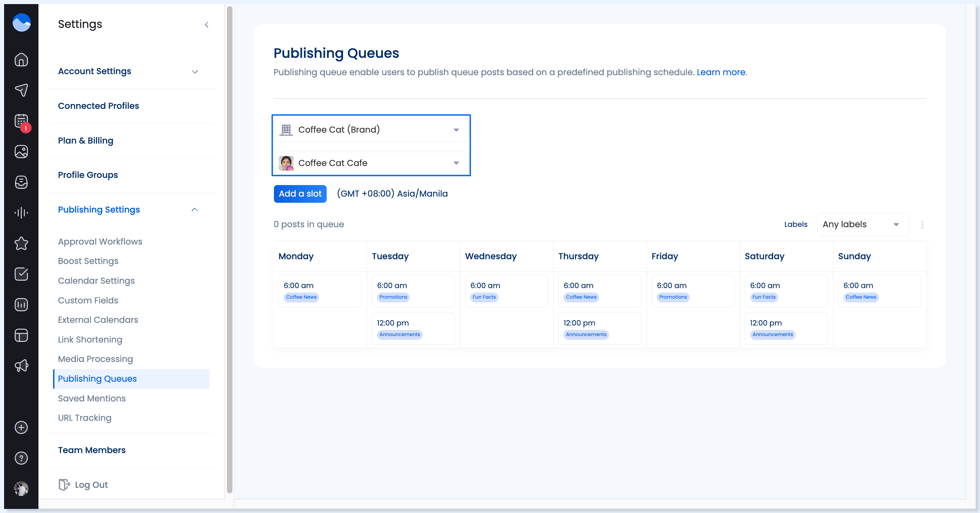
Task: Go to Connected Profiles
Action: pos(98,106)
